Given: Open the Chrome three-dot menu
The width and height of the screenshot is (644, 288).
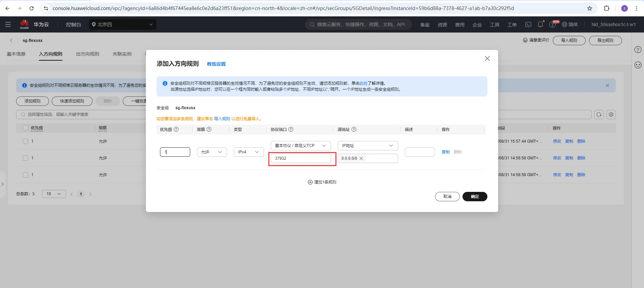Looking at the screenshot, I should pyautogui.click(x=637, y=8).
